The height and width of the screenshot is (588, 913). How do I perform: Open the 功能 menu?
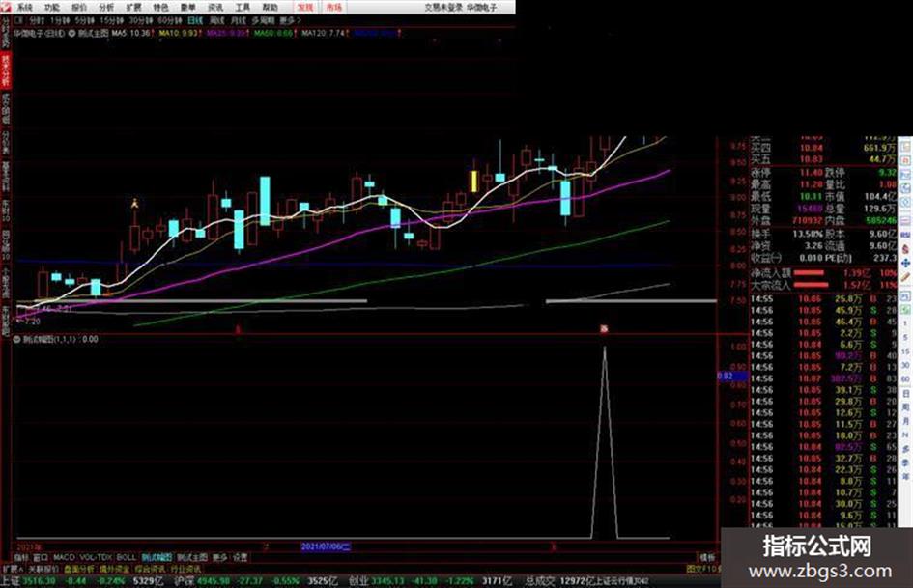(x=52, y=8)
